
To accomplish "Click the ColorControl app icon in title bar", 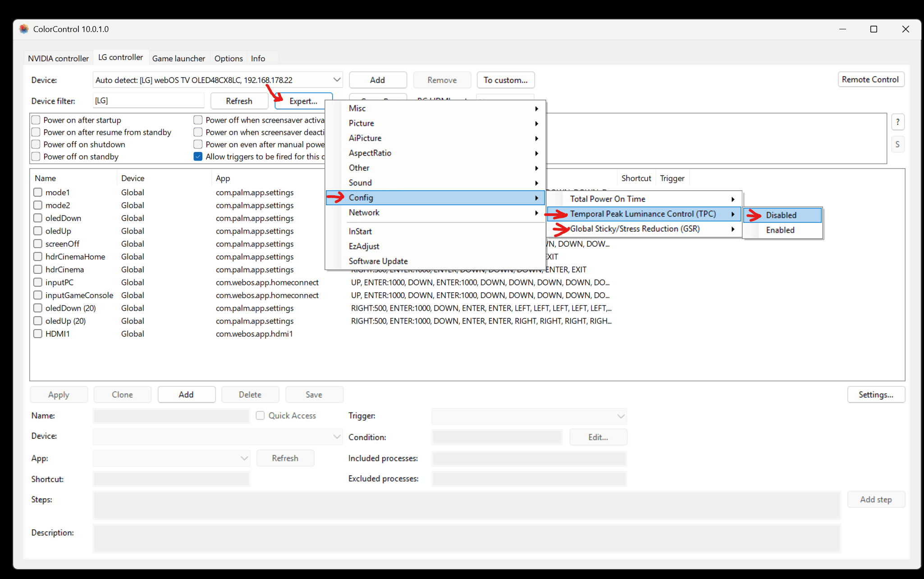I will click(24, 29).
